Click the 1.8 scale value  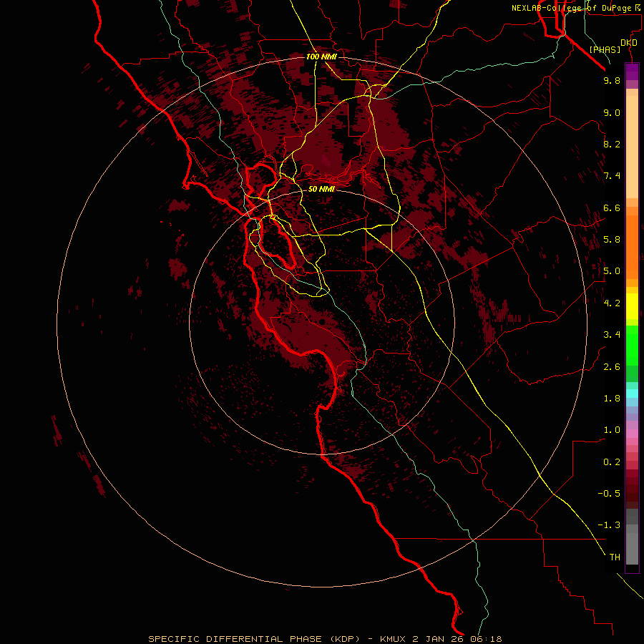point(612,399)
